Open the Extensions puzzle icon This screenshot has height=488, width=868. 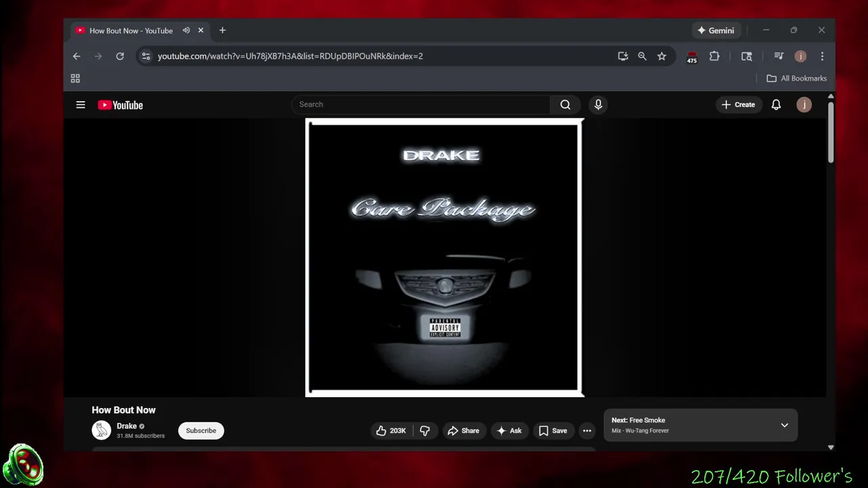click(714, 56)
